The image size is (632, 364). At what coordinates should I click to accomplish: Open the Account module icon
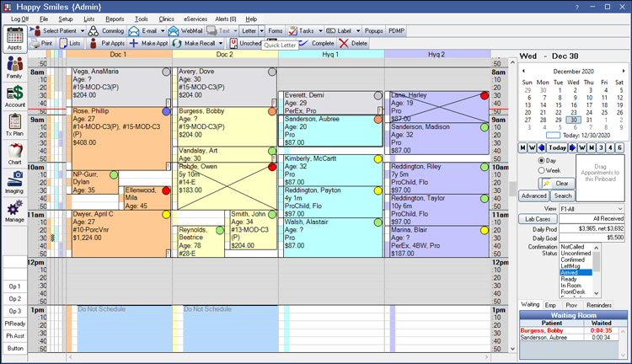pos(14,95)
